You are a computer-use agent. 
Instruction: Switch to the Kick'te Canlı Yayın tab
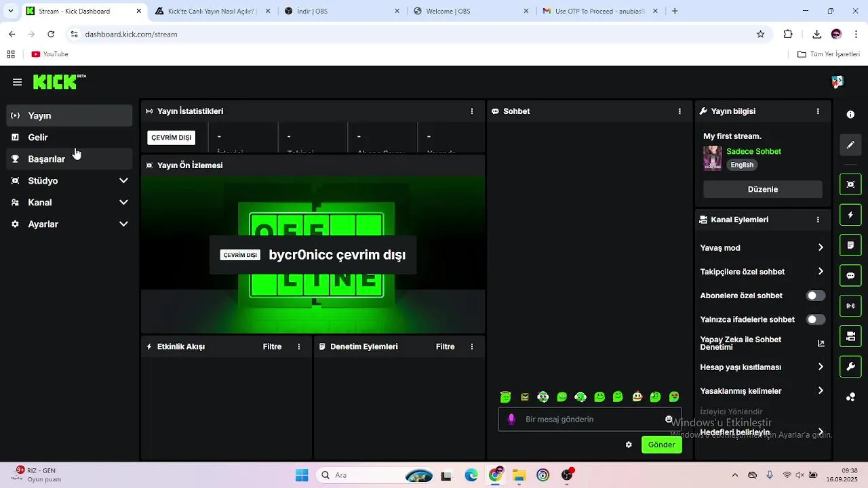click(211, 11)
